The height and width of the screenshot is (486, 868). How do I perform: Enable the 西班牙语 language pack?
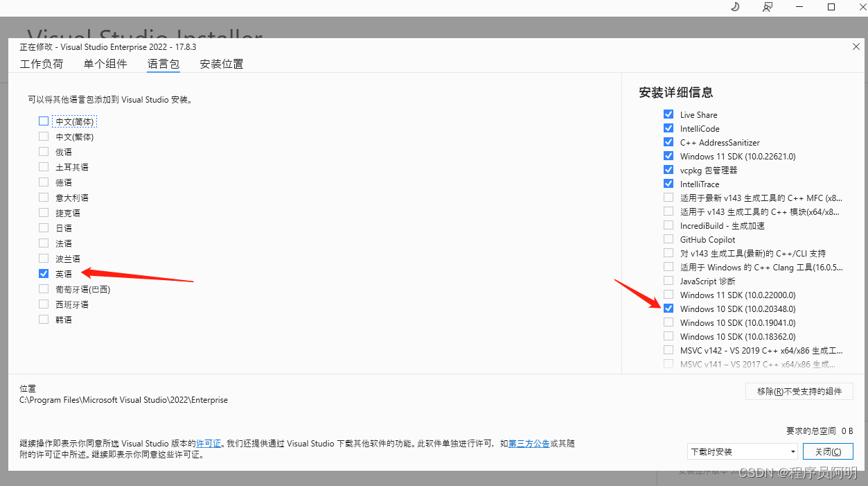coord(44,304)
